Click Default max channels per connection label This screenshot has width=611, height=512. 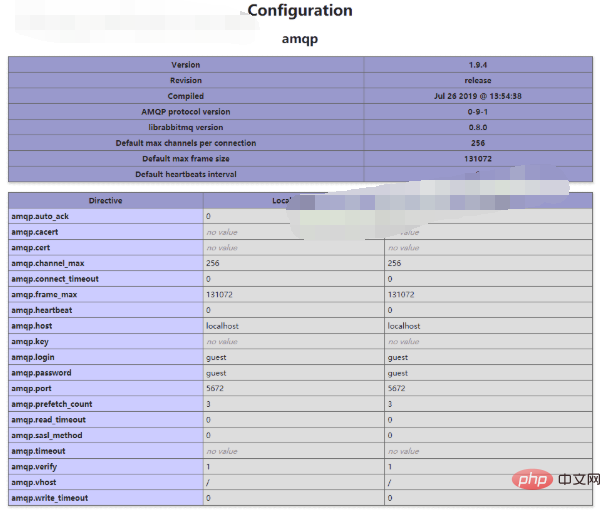tap(185, 143)
